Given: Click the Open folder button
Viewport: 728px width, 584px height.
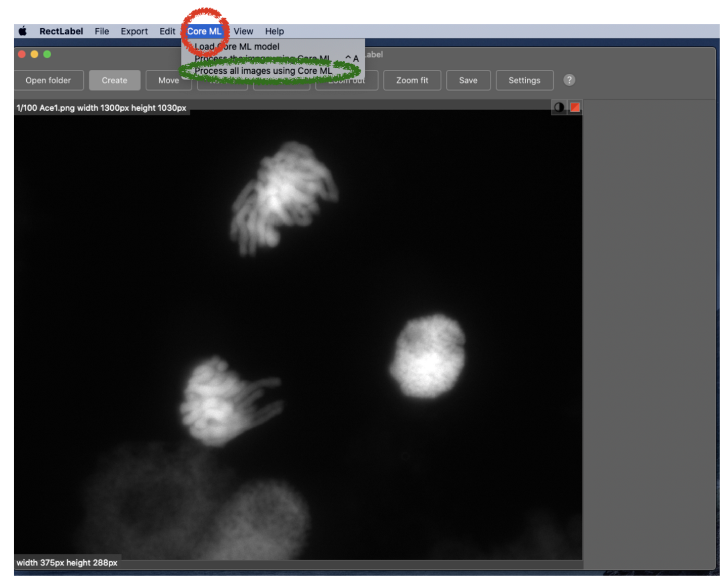Looking at the screenshot, I should [48, 80].
